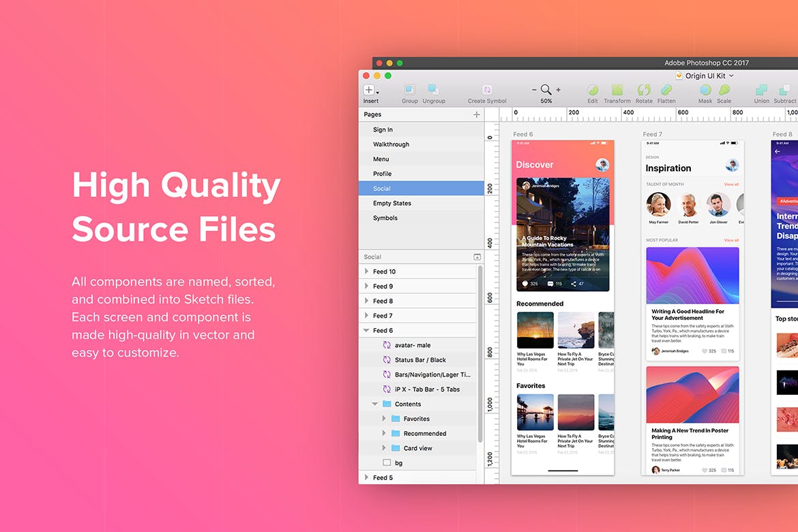Select the Walkthrough page
Screen dimensions: 798x532
[x=391, y=144]
